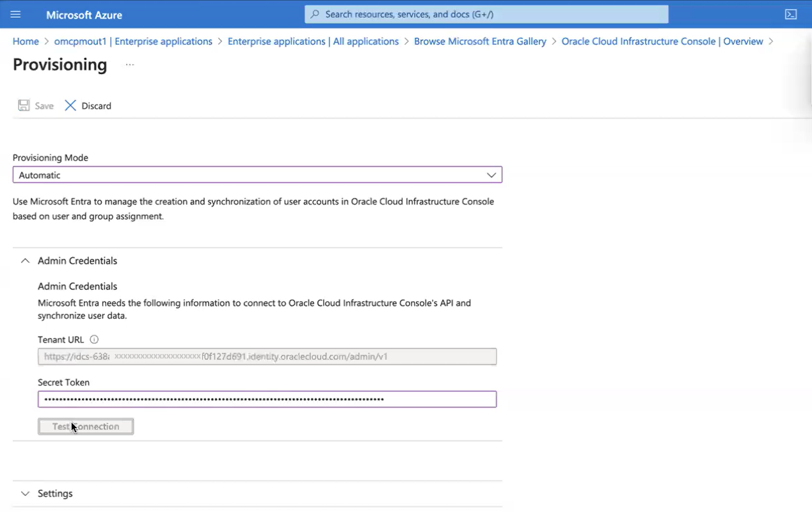
Task: Click the search magnifier in the search bar
Action: 315,13
